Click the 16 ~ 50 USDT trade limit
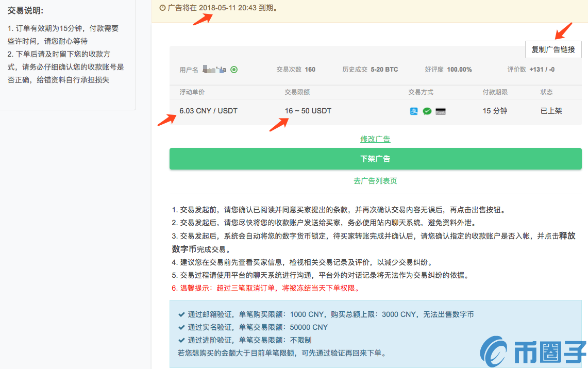This screenshot has height=369, width=588. pos(308,111)
